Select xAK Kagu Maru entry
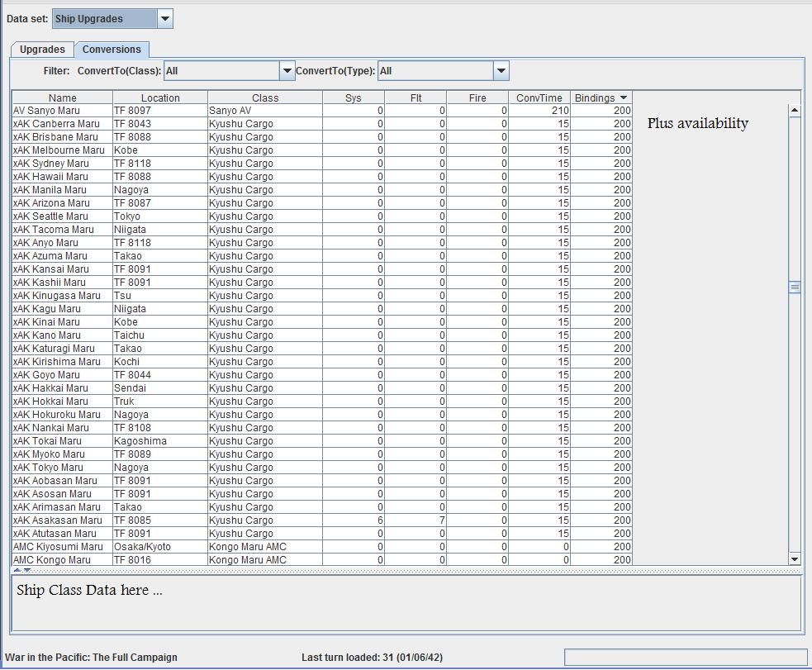The width and height of the screenshot is (812, 670). (46, 309)
